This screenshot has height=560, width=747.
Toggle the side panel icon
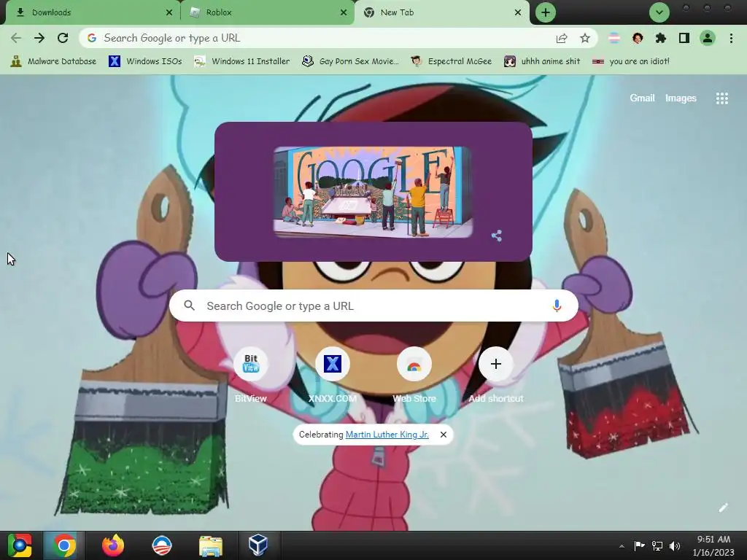684,38
